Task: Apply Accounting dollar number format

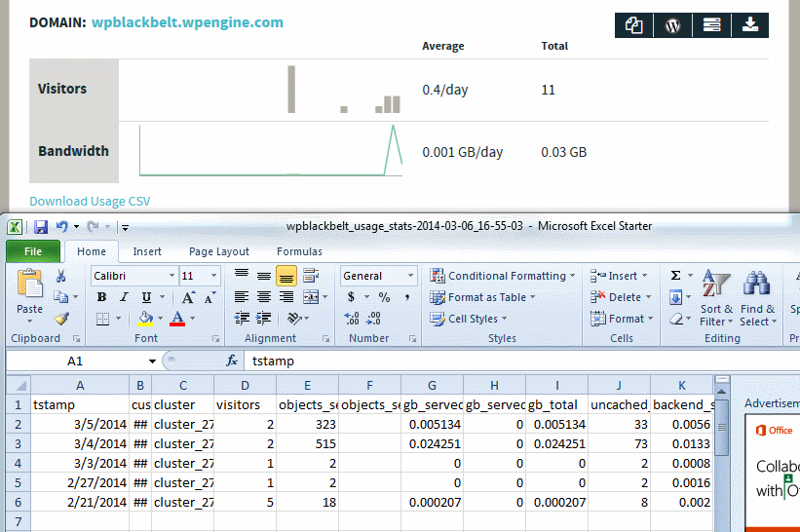Action: point(351,297)
